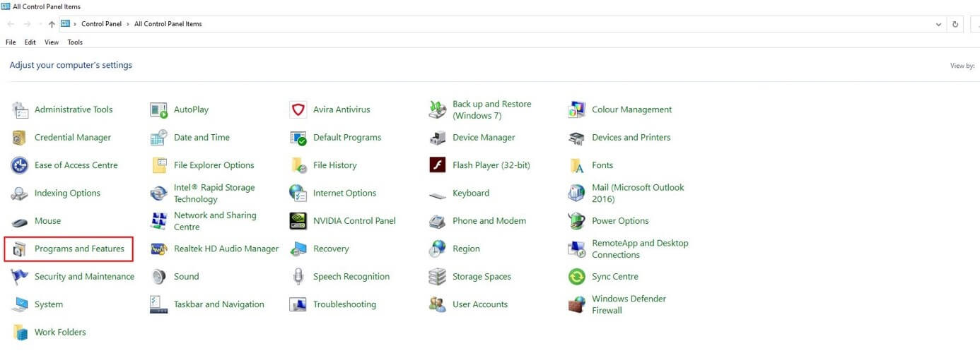Open the Storage Spaces link
This screenshot has height=358, width=980.
point(482,277)
